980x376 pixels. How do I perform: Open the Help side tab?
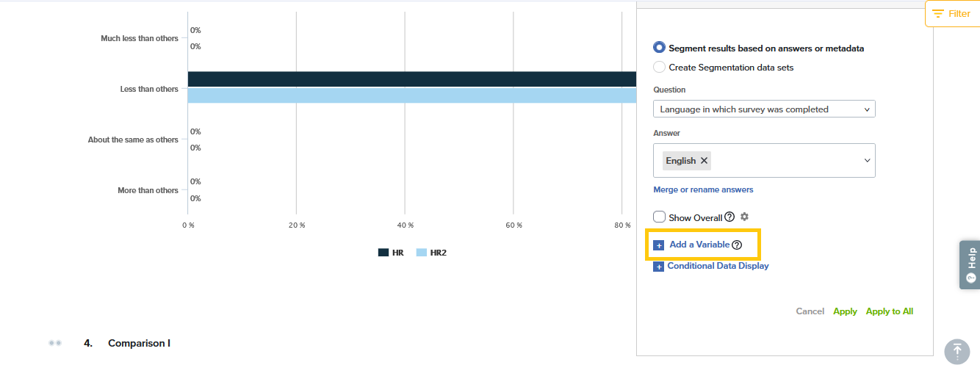(970, 264)
